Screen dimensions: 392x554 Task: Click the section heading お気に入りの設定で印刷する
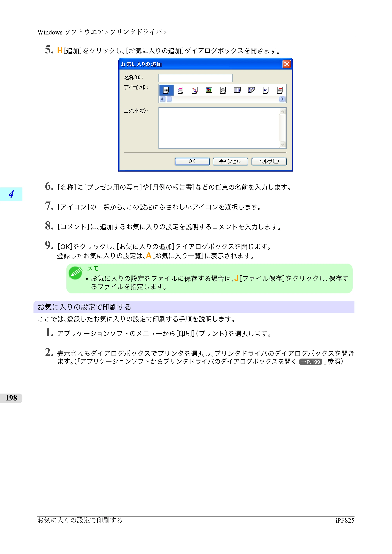coord(84,307)
